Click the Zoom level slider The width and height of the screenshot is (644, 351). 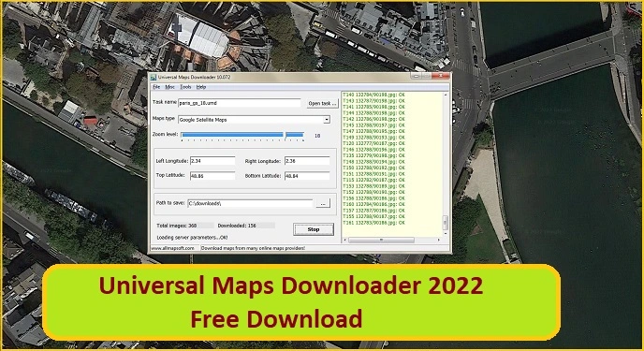pyautogui.click(x=242, y=136)
